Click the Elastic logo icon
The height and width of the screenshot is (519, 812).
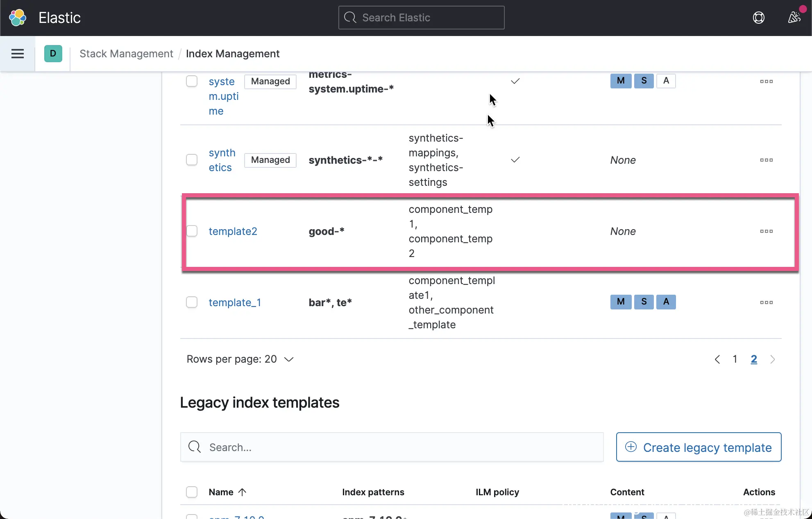tap(18, 18)
